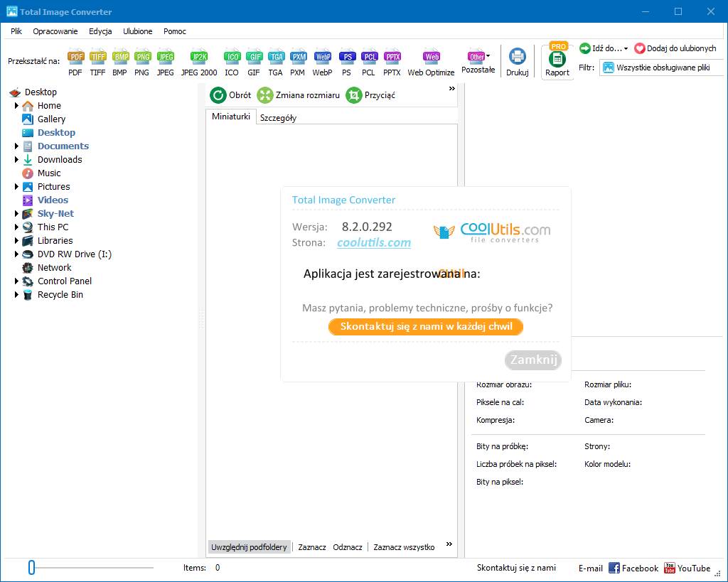This screenshot has width=728, height=582.
Task: Select the PS format icon
Action: pos(347,62)
